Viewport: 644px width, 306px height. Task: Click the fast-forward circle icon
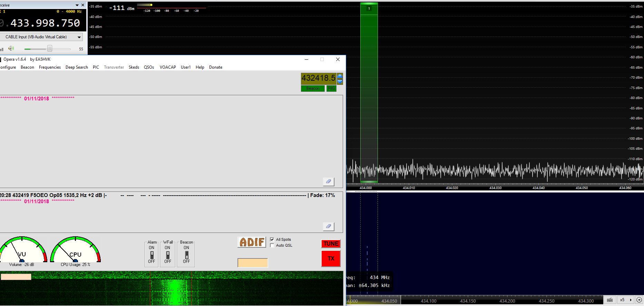coord(639,300)
